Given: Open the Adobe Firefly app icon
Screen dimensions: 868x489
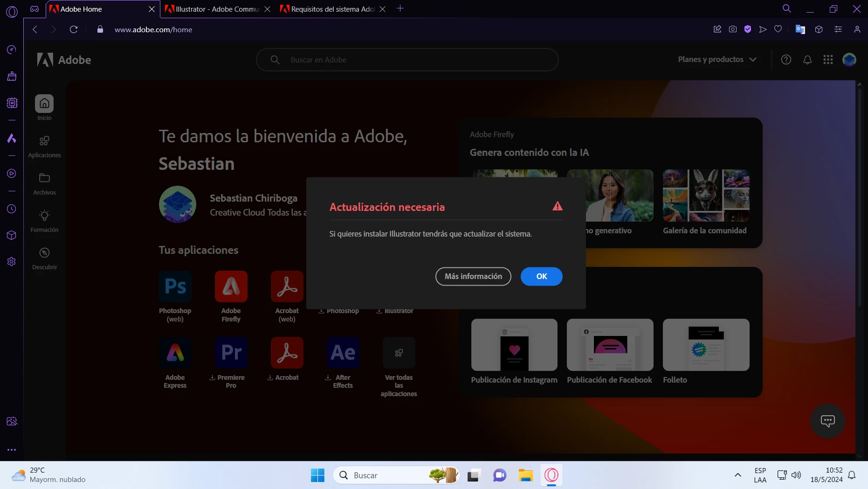Looking at the screenshot, I should coord(231,286).
